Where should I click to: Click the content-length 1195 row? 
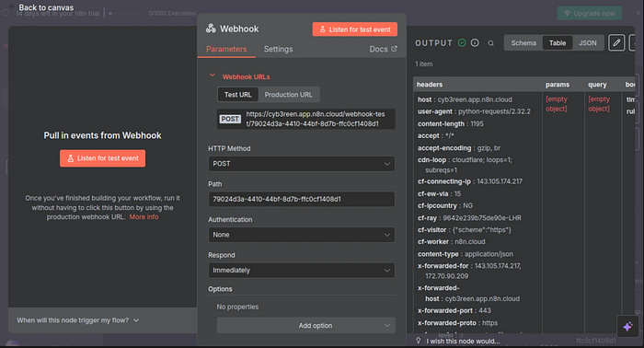(x=451, y=123)
